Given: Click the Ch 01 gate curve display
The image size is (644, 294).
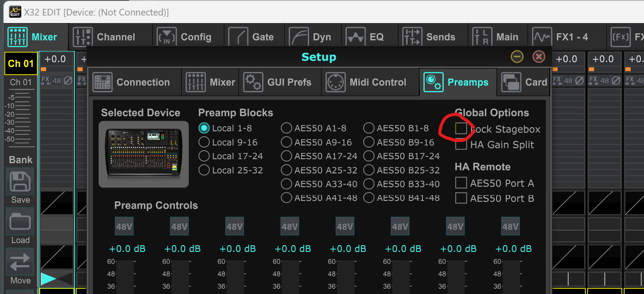Looking at the screenshot, I should click(57, 203).
